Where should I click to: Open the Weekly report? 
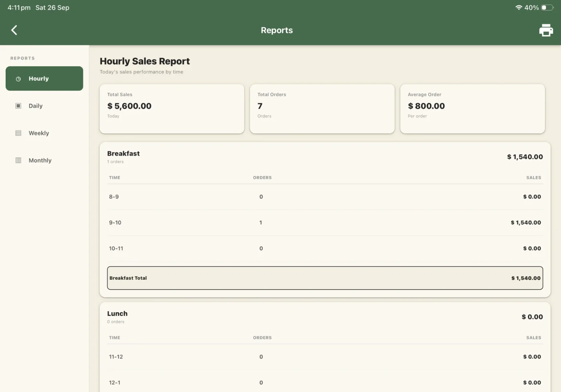44,133
